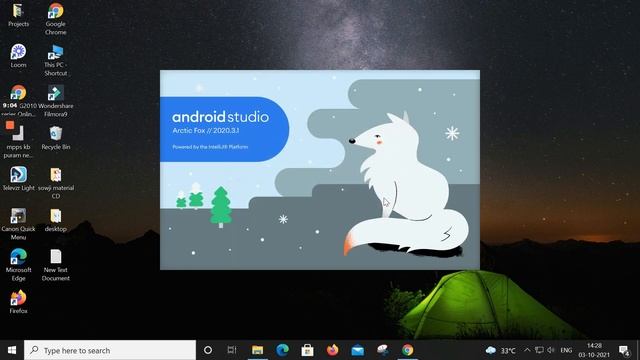Open the 33°C weather widget
The width and height of the screenshot is (640, 360).
click(x=500, y=350)
